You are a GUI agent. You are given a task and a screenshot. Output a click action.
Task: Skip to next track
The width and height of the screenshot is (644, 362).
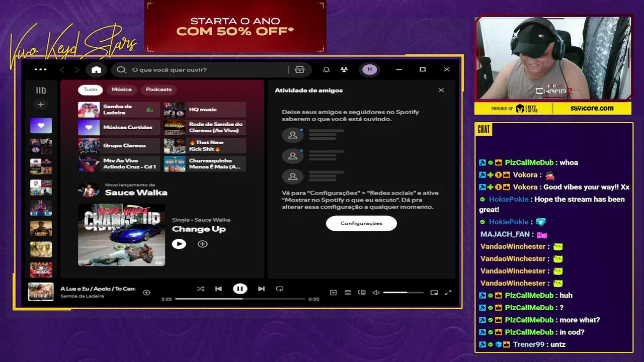[x=261, y=289]
